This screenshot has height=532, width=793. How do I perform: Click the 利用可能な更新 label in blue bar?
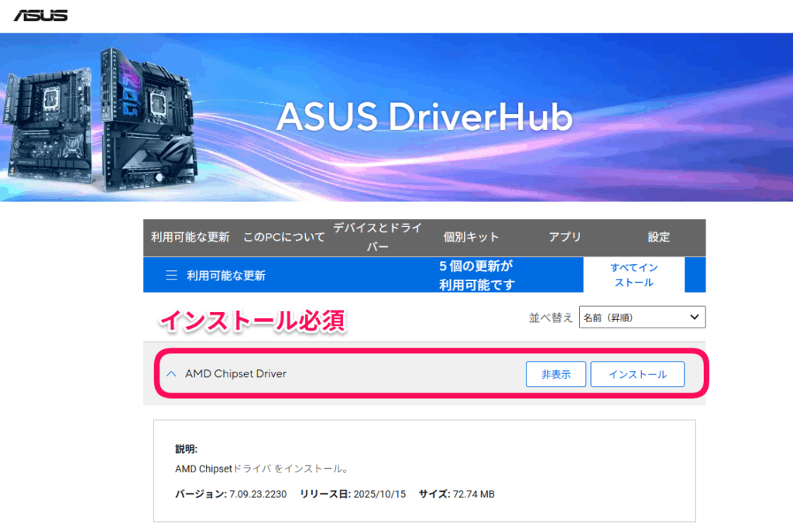226,276
